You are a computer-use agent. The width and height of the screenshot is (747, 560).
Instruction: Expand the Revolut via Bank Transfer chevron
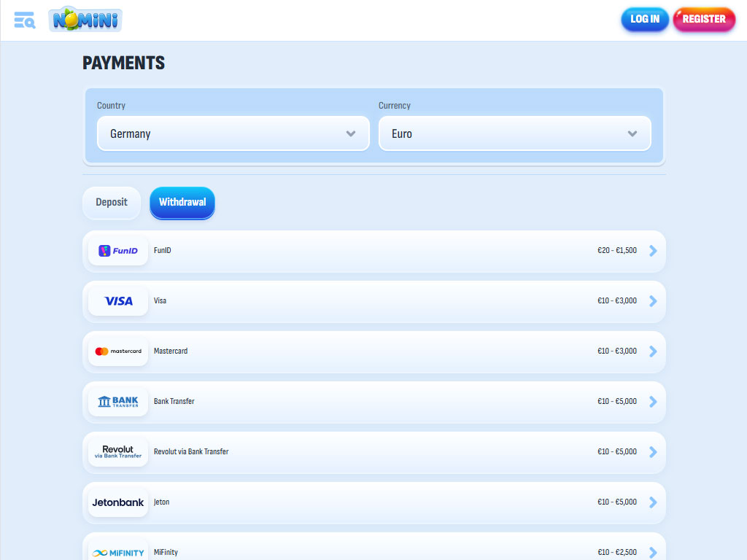[x=653, y=452]
